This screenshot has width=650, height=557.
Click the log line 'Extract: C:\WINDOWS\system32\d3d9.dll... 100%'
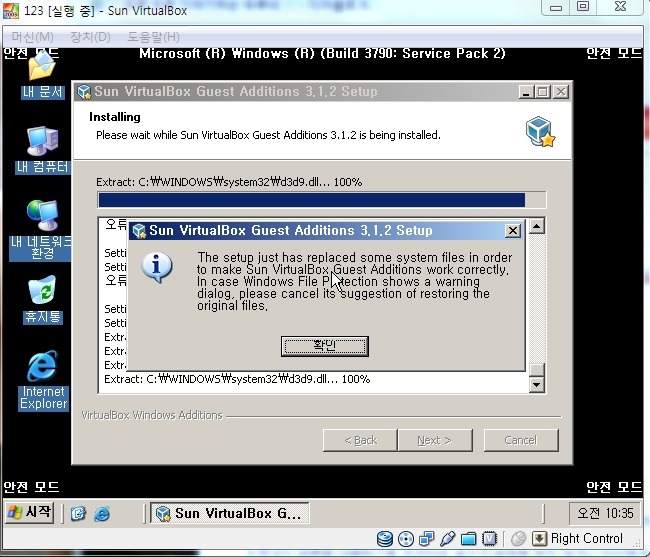click(237, 379)
